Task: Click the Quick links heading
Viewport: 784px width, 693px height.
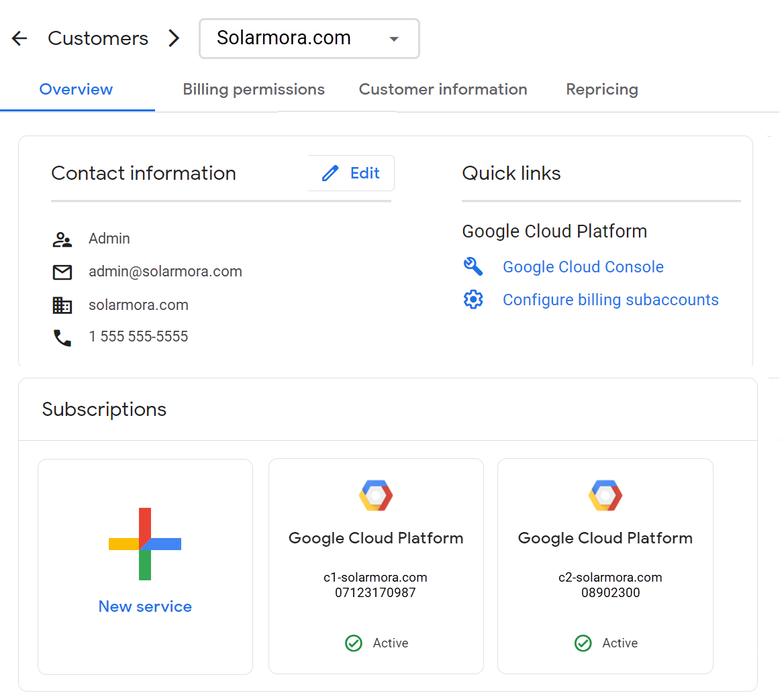Action: (x=511, y=173)
